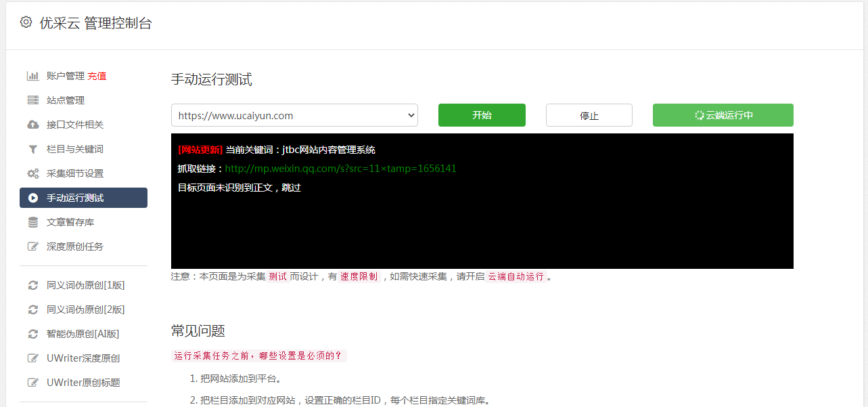This screenshot has height=407, width=868.
Task: Open 账户管理 menu item
Action: click(66, 76)
